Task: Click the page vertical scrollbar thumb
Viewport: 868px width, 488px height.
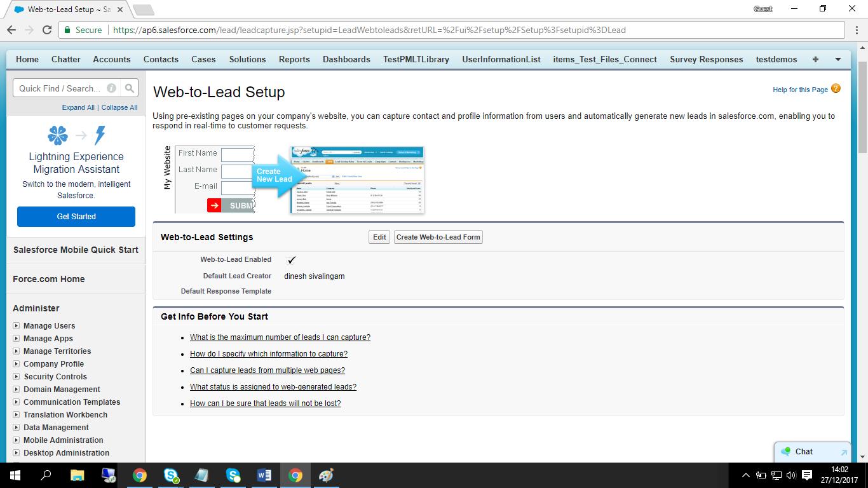Action: 862,107
